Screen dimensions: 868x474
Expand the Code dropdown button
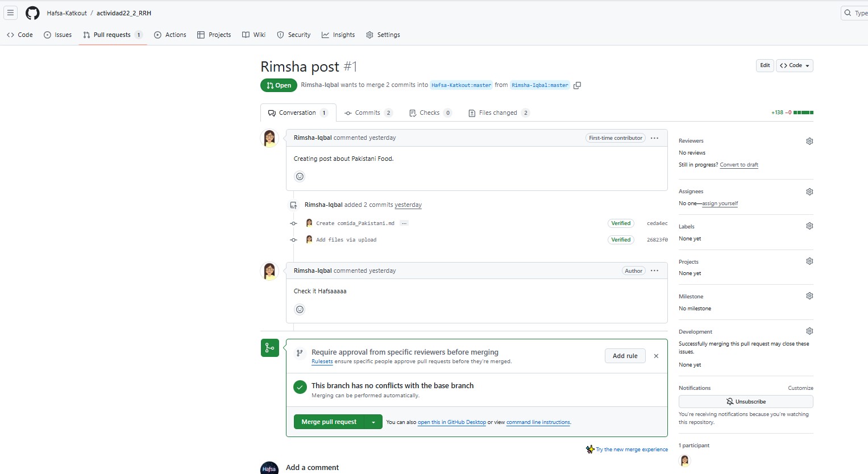pyautogui.click(x=795, y=65)
